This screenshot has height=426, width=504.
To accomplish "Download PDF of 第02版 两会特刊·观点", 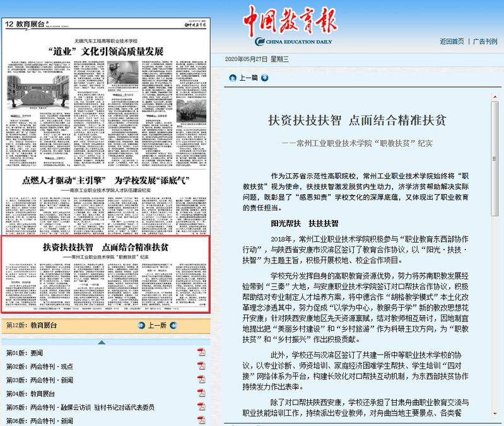I will (x=201, y=366).
